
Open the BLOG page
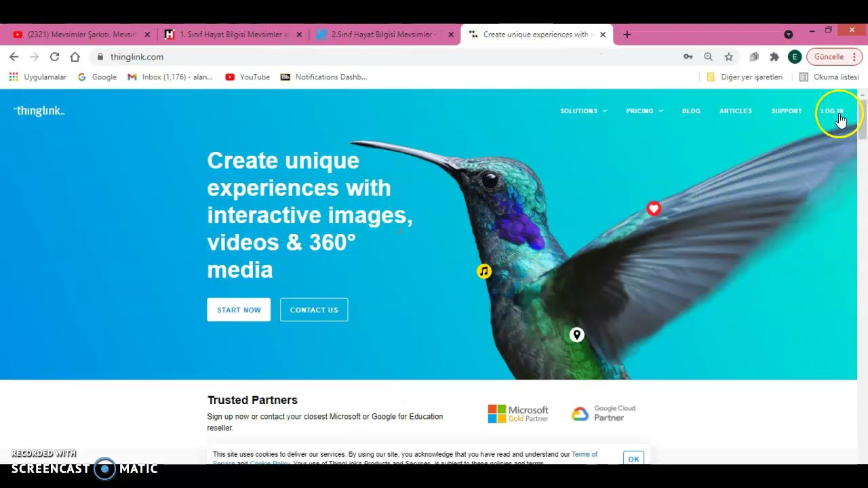click(x=691, y=111)
